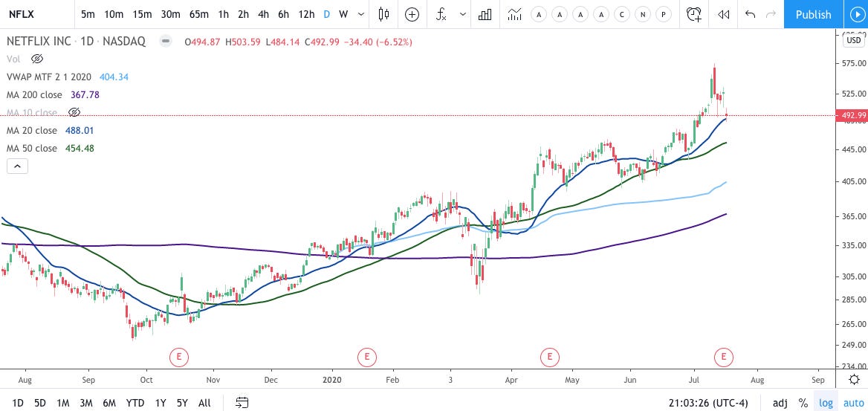Open the financials bar chart icon

485,14
